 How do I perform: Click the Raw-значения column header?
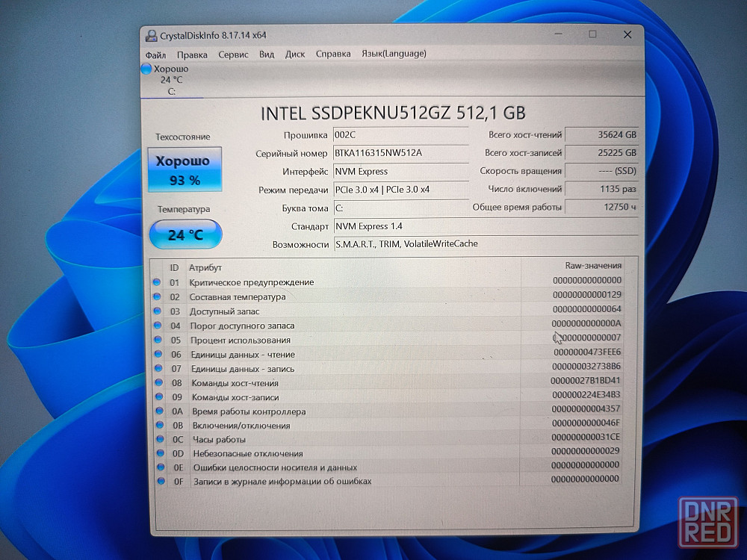(593, 266)
